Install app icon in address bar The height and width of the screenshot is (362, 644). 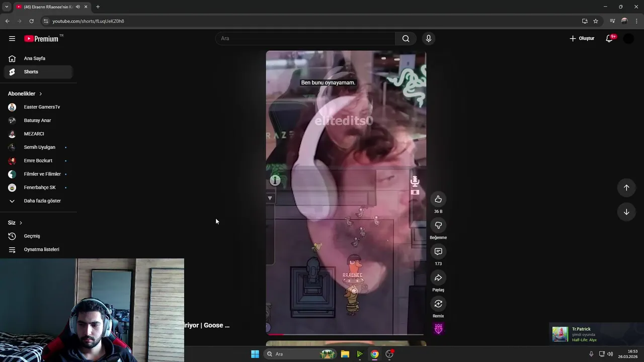coord(585,21)
